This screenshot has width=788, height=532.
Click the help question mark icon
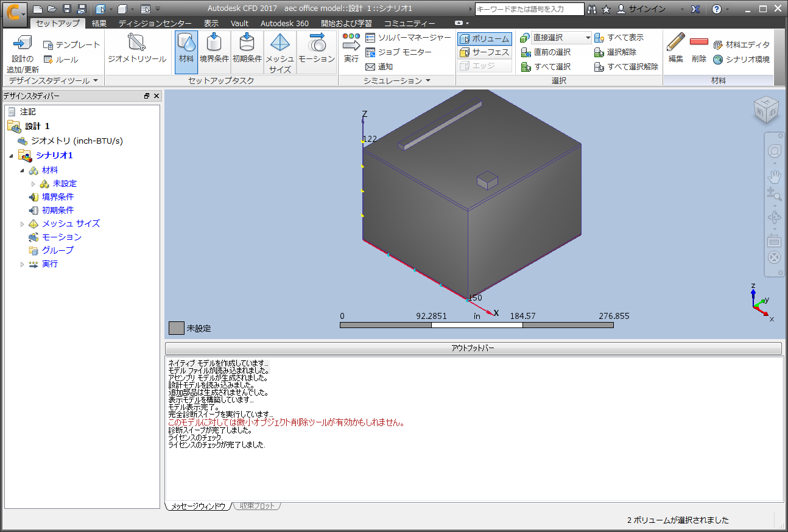tap(717, 9)
